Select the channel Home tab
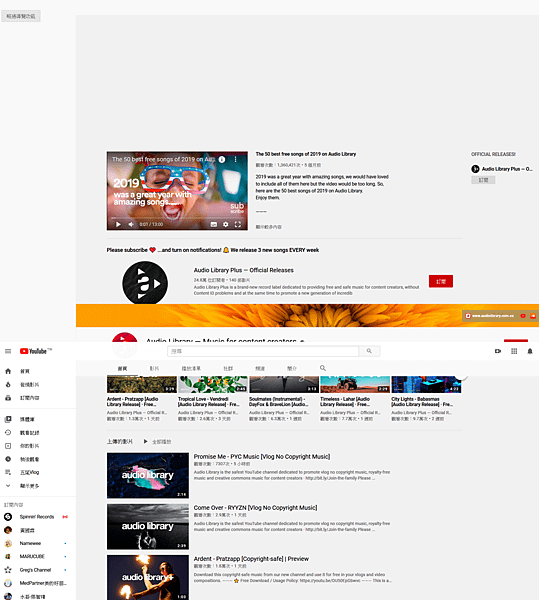Viewport: 539px width, 600px height. (x=122, y=368)
